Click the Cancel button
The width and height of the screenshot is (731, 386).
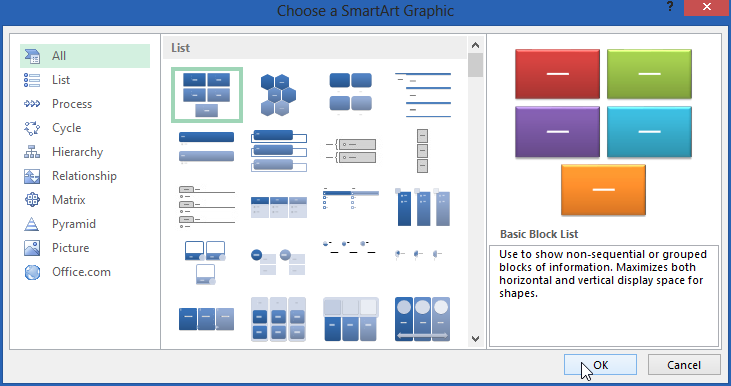pos(684,365)
